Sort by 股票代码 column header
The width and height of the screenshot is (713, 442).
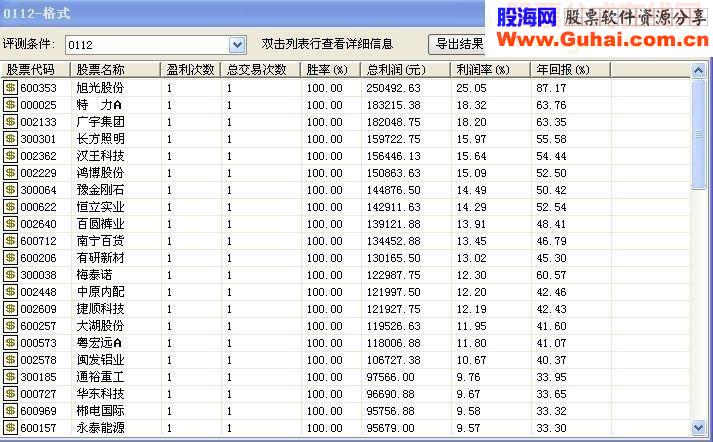[x=35, y=70]
